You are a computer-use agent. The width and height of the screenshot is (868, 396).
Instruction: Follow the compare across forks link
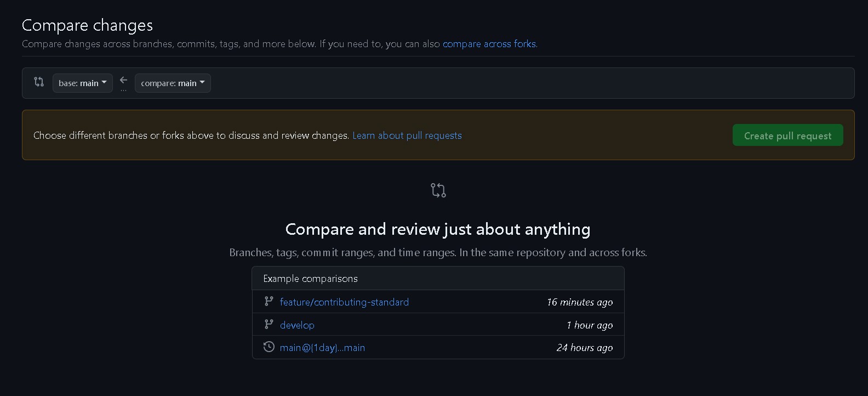coord(489,44)
